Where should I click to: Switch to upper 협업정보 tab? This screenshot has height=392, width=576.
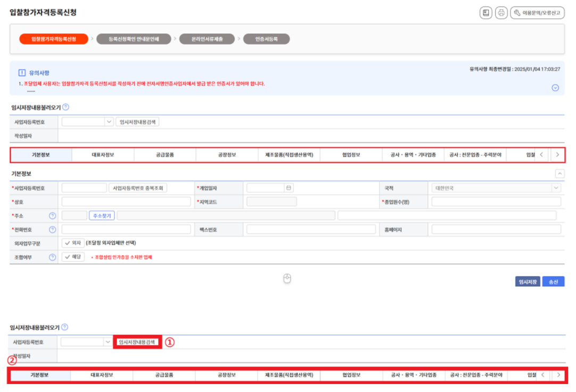[x=351, y=155]
